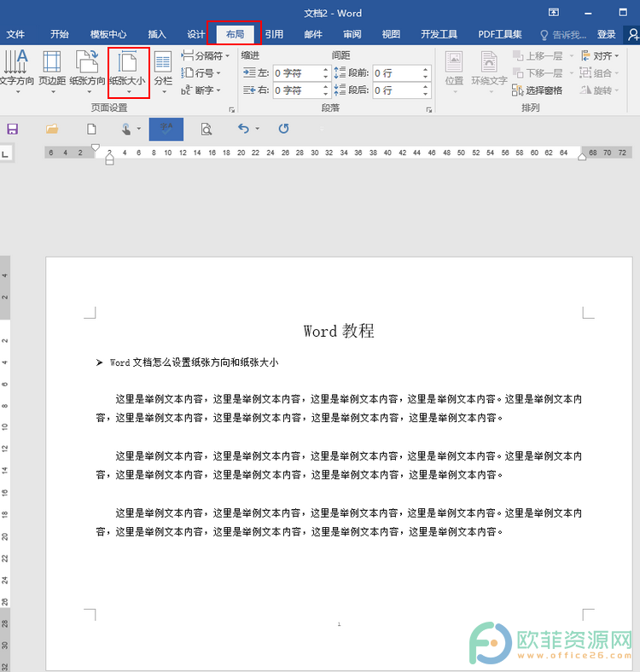Increase spacing before with up stepper arrow
The height and width of the screenshot is (672, 640).
[425, 69]
